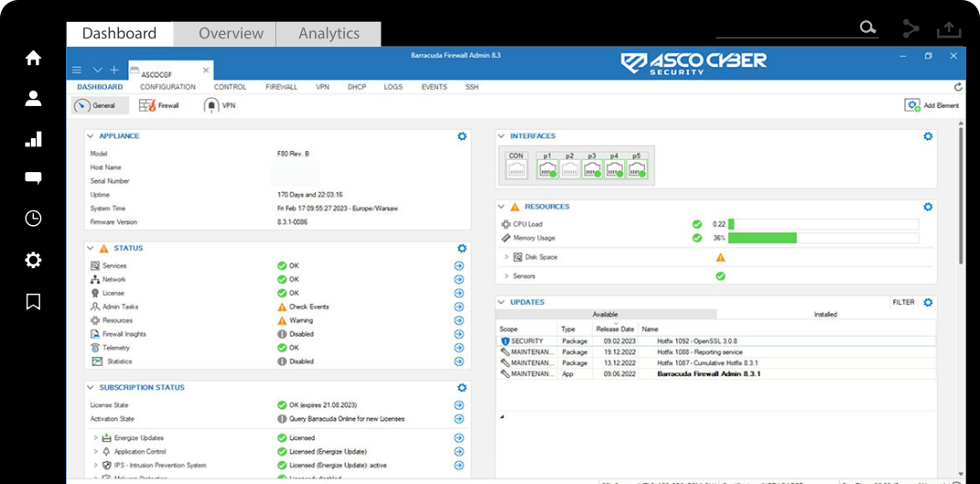Click the share icon at top right
This screenshot has height=484, width=980.
click(x=910, y=28)
